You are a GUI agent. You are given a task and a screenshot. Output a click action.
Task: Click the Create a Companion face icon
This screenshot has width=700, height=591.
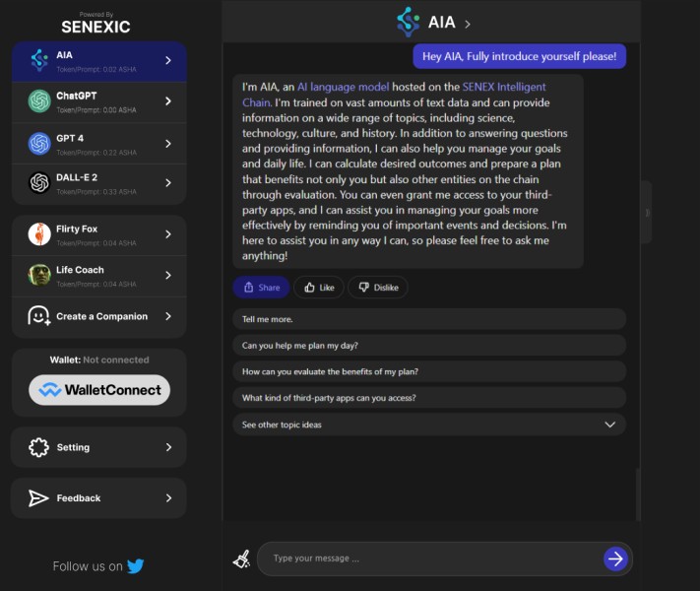click(x=39, y=316)
